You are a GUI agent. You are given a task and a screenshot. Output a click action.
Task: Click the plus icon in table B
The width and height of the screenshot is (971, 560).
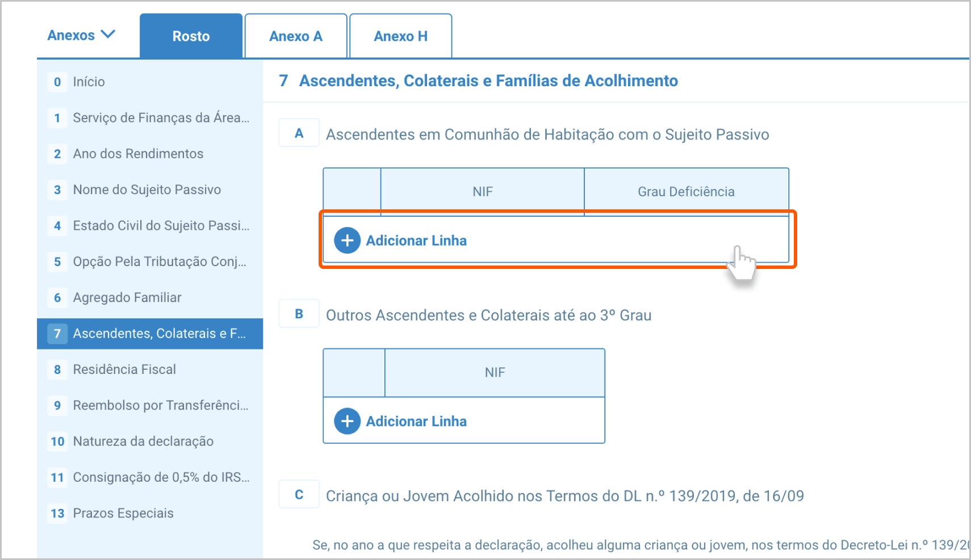(x=347, y=422)
